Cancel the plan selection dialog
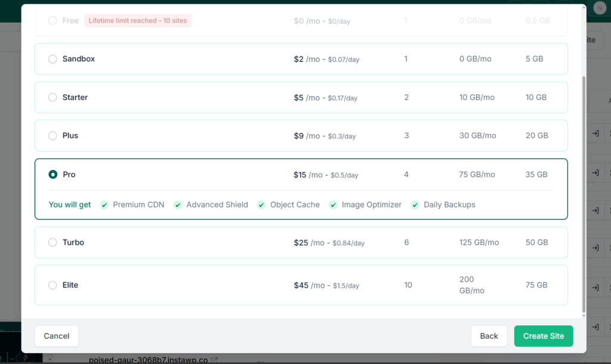This screenshot has width=611, height=364. (x=57, y=336)
